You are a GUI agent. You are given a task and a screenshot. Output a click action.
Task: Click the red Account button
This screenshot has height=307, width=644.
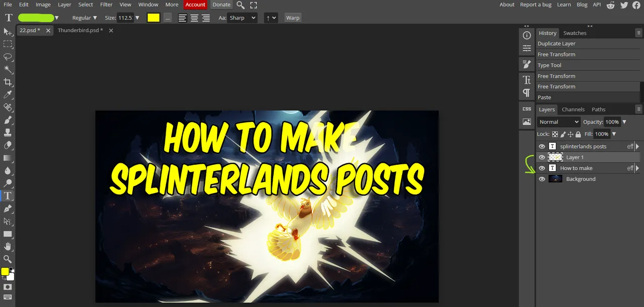pos(195,5)
